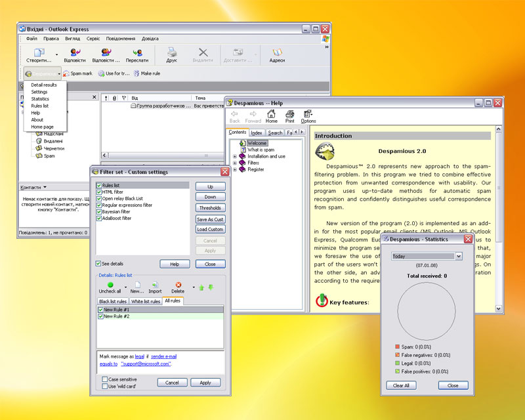Viewport: 525px width, 420px height.
Task: Click the Створити new message icon
Action: (39, 52)
